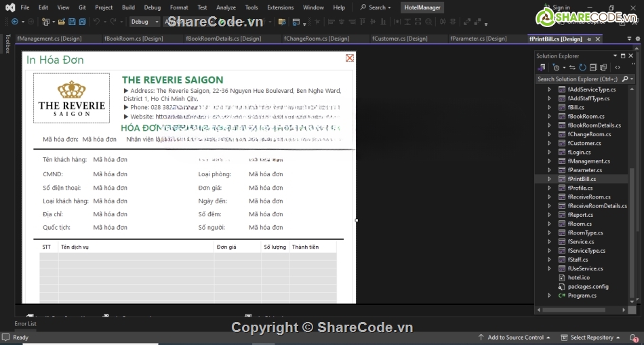Screen dimensions: 644x345
Task: Open the designer tab settings gear icon
Action: pyautogui.click(x=638, y=39)
